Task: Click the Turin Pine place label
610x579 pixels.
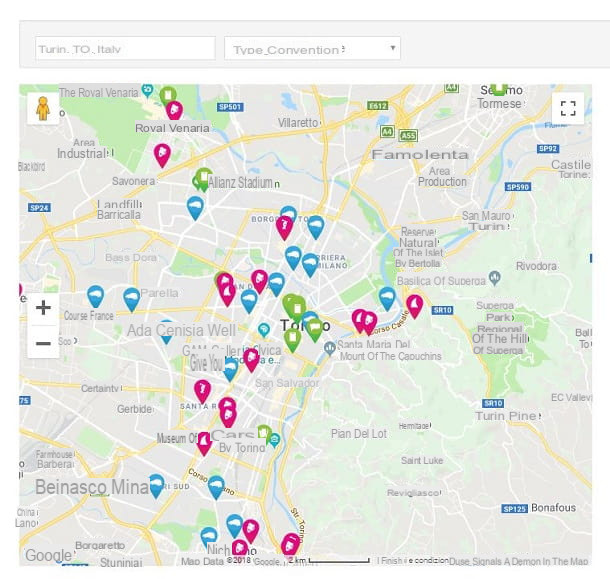Action: pos(506,416)
